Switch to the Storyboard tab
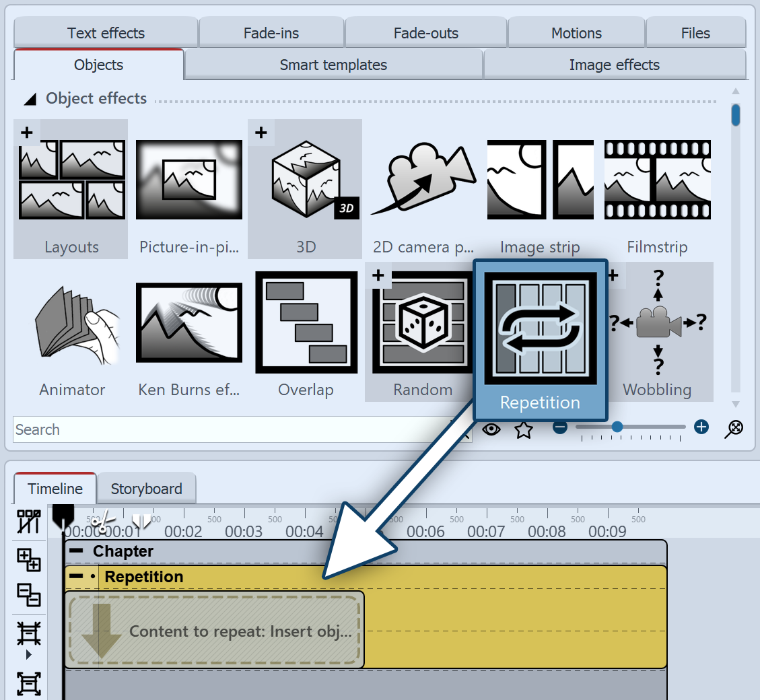 (146, 489)
